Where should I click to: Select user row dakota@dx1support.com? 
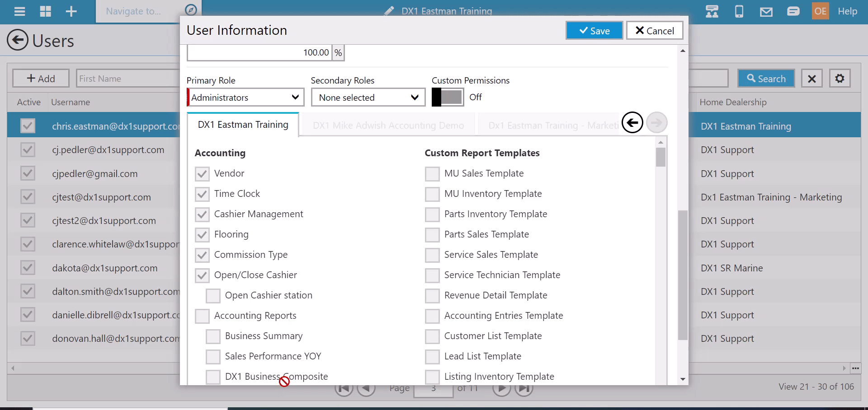point(94,268)
